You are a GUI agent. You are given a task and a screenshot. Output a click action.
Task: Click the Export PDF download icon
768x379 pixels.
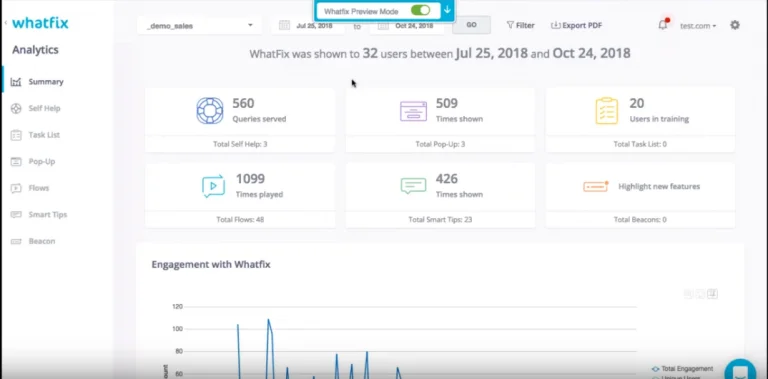[555, 25]
